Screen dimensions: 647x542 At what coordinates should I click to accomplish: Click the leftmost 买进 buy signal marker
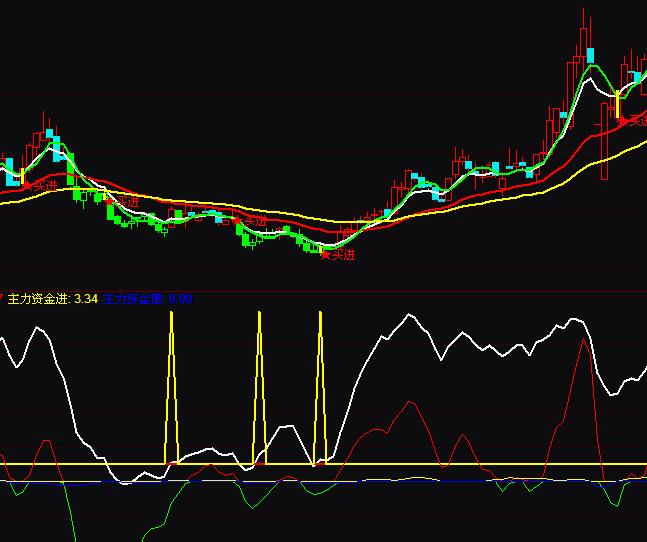[x=40, y=185]
